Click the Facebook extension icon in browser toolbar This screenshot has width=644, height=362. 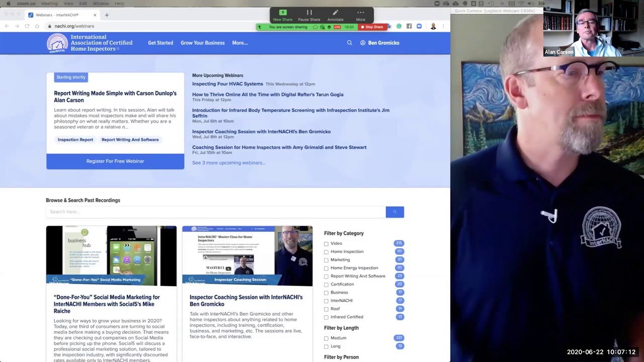pos(409,26)
